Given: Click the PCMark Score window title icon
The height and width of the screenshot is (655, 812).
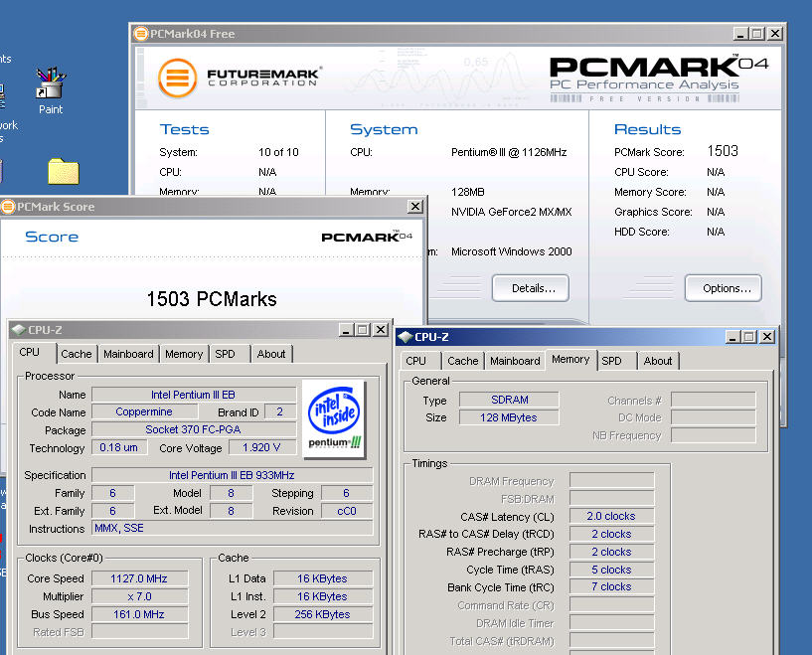Looking at the screenshot, I should pos(8,207).
